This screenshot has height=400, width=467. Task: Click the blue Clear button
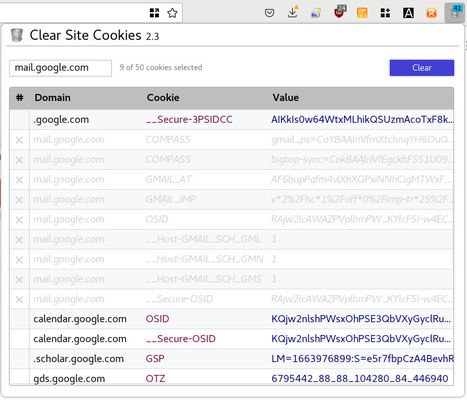422,68
